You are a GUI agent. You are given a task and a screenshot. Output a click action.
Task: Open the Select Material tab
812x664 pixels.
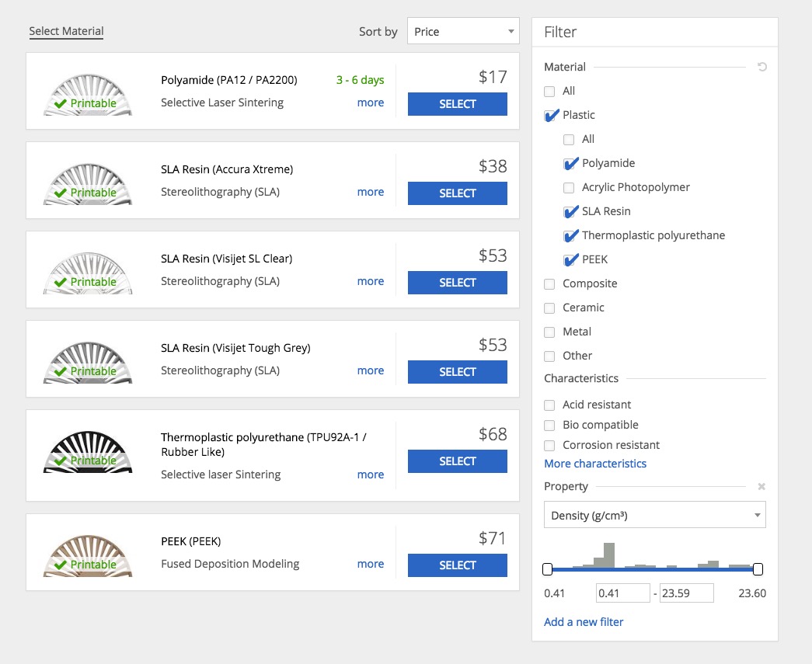coord(66,32)
